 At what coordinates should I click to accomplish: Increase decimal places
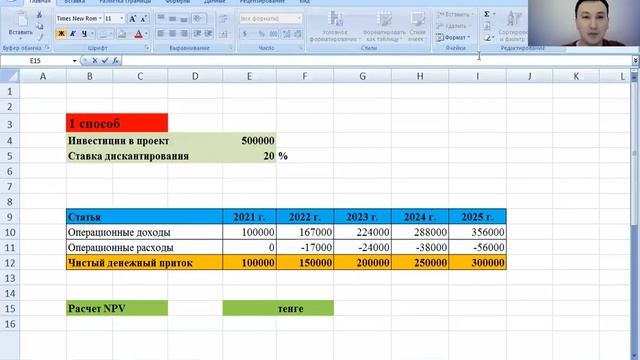tap(287, 34)
